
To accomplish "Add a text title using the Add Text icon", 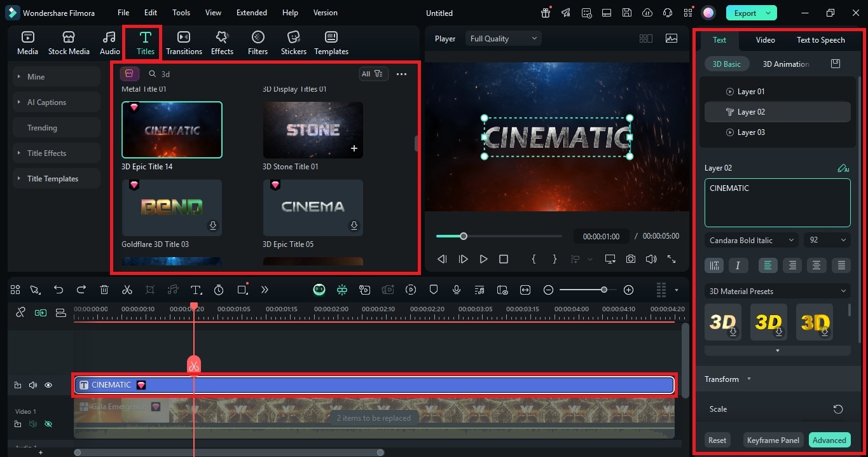I will (196, 290).
